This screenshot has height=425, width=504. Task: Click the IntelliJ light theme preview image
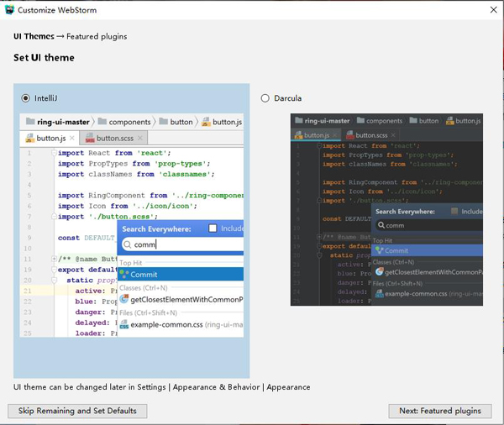coord(132,225)
